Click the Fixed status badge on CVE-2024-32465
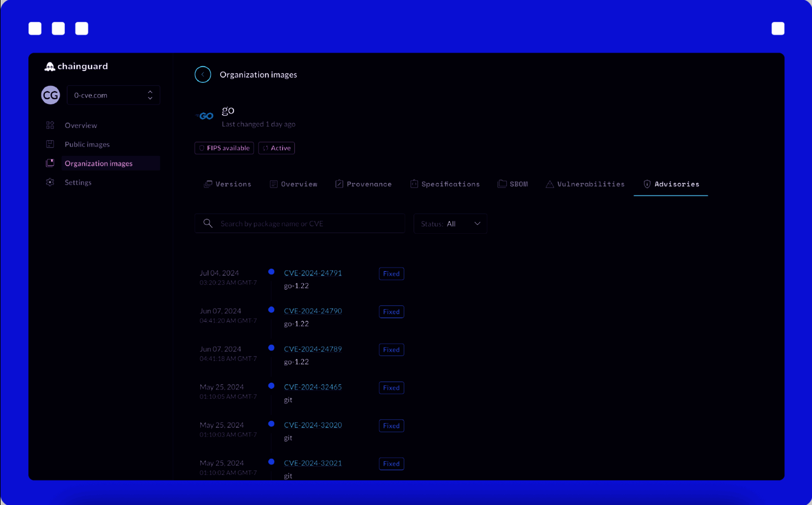 (x=391, y=388)
